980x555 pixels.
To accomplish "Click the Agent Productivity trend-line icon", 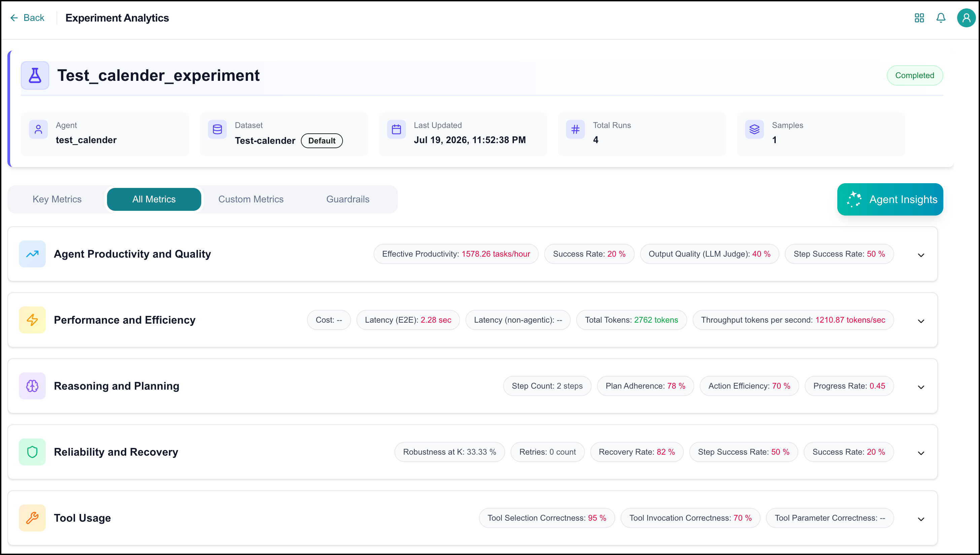I will pyautogui.click(x=32, y=254).
